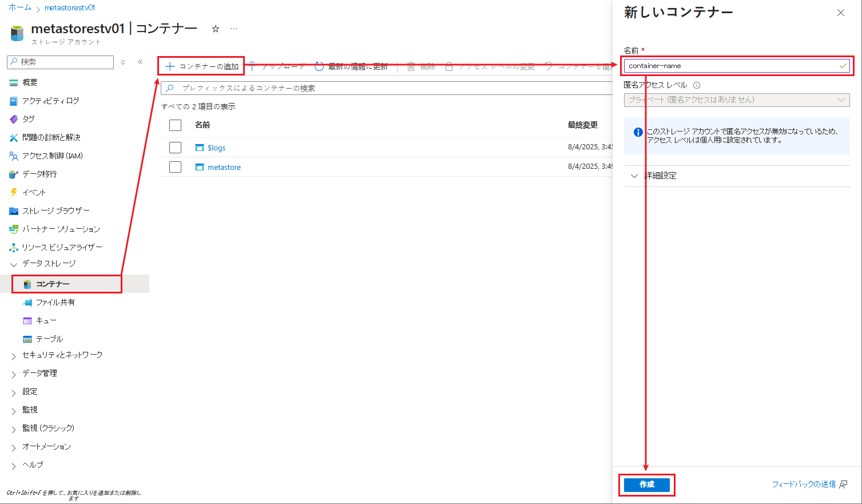Sort by 最終変更 column header
This screenshot has height=504, width=862.
pos(583,125)
